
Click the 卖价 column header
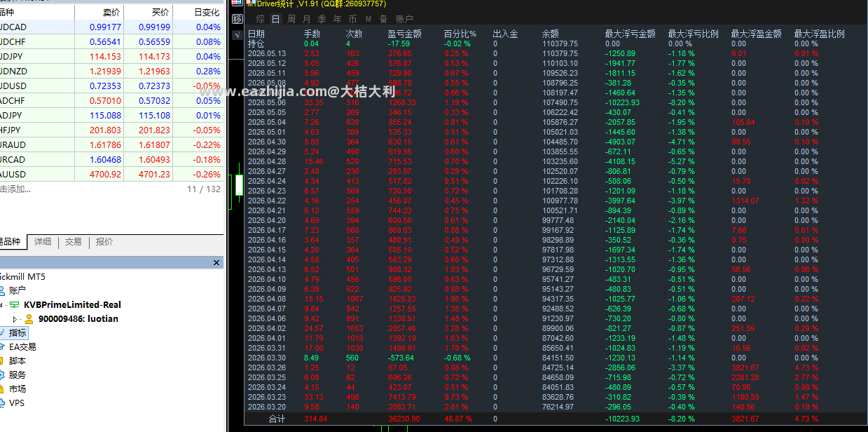click(111, 13)
